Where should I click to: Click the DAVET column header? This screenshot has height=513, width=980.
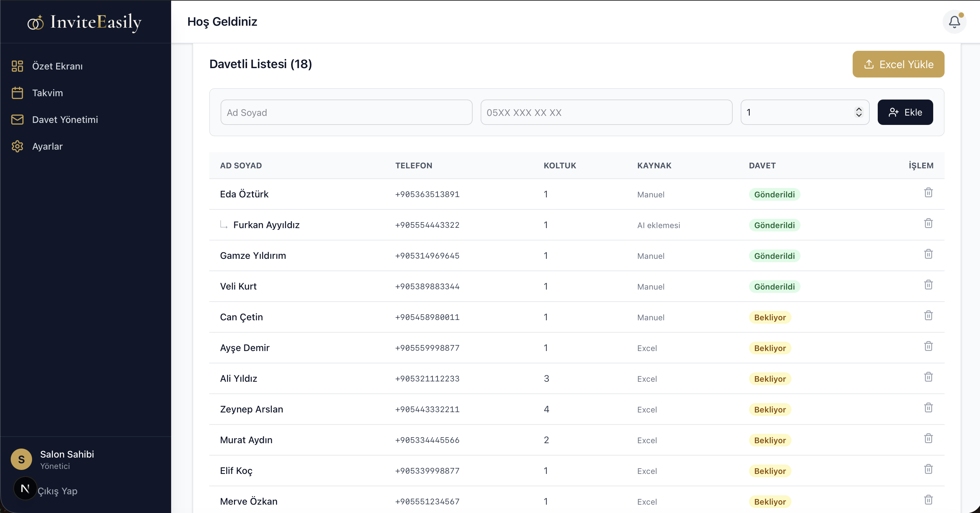tap(762, 166)
